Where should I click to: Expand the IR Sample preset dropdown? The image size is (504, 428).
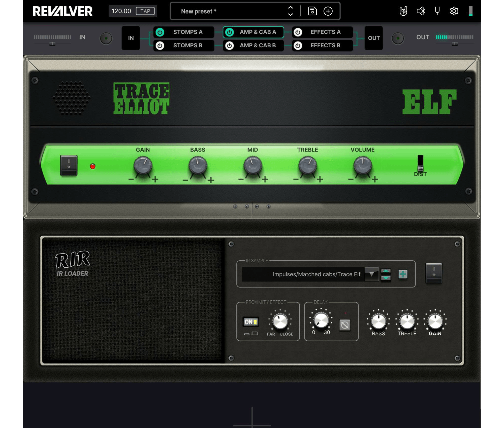[370, 274]
